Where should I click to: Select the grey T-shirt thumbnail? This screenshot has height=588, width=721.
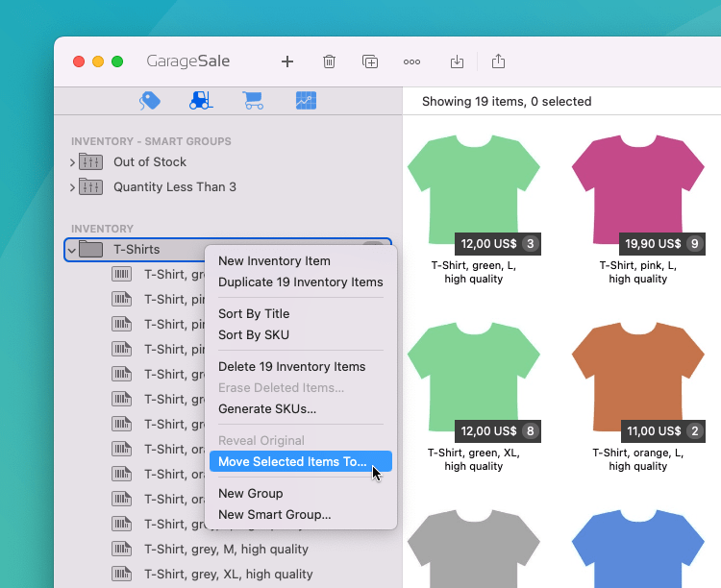(474, 549)
